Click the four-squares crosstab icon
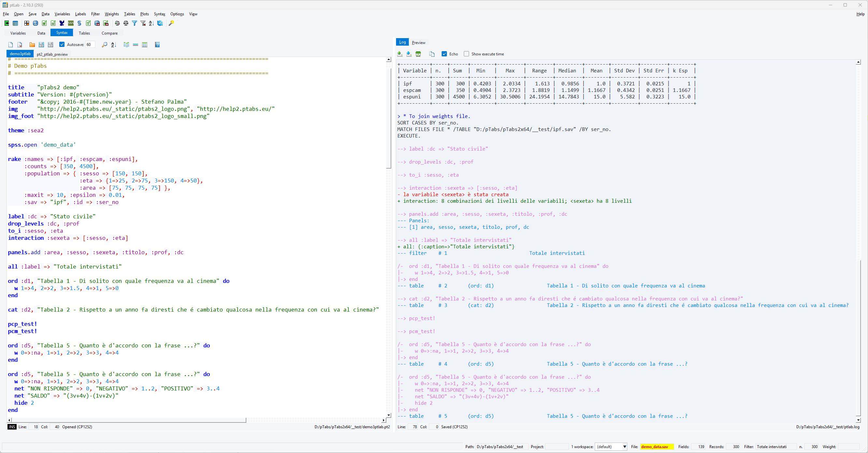868x453 pixels. point(27,23)
